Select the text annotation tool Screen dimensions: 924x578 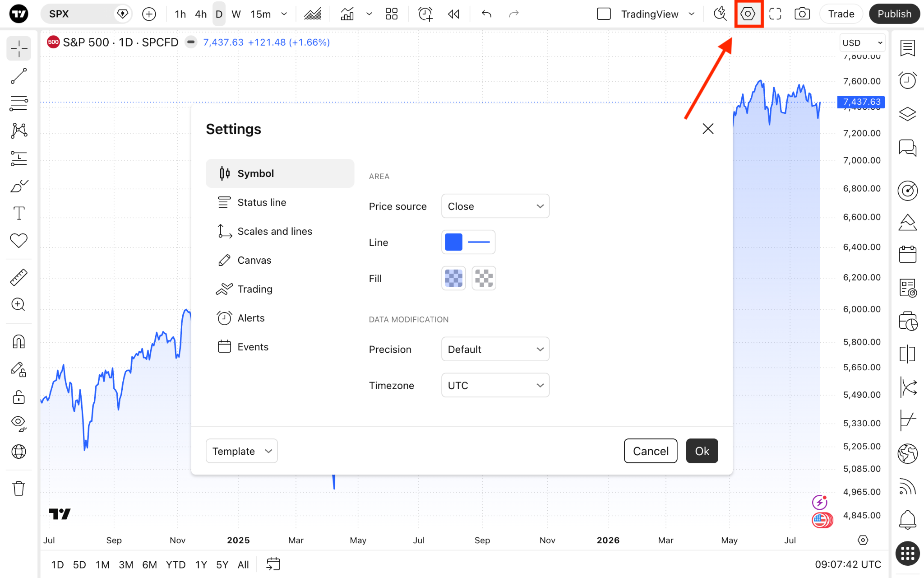coord(18,213)
